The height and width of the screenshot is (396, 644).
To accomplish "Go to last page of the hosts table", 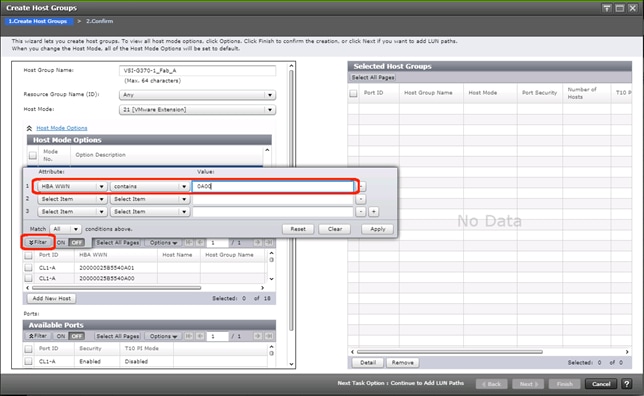I will coord(269,243).
